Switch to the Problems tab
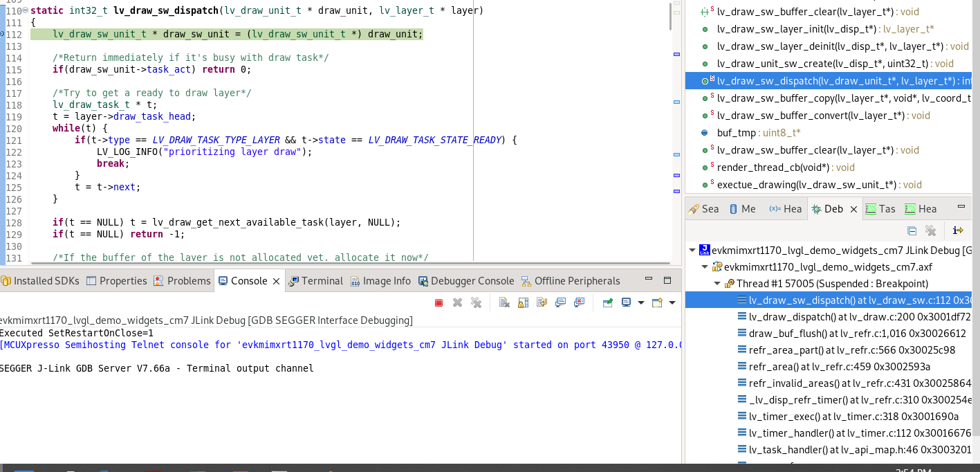Screen dimensions: 980x472 (187, 281)
